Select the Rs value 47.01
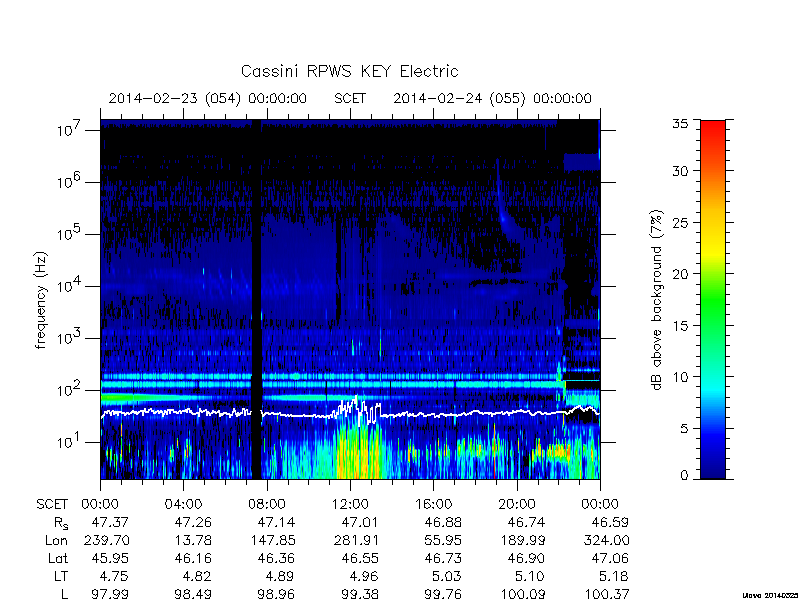This screenshot has width=800, height=600. pos(360,522)
